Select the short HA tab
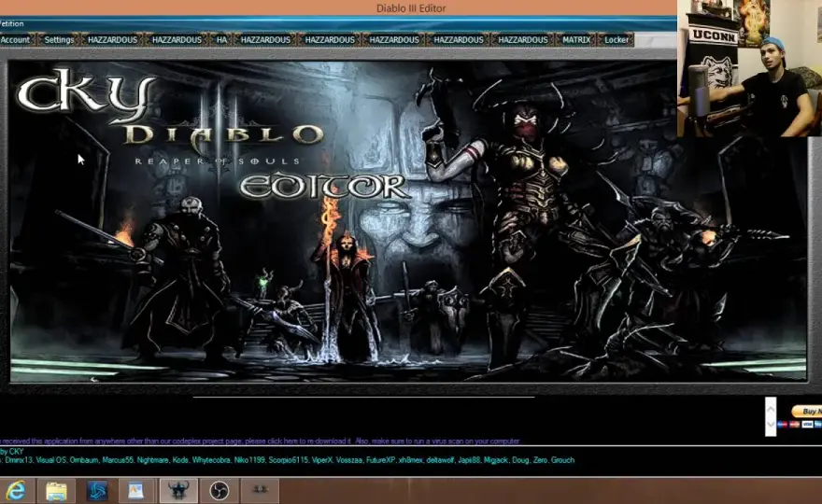 pyautogui.click(x=221, y=40)
